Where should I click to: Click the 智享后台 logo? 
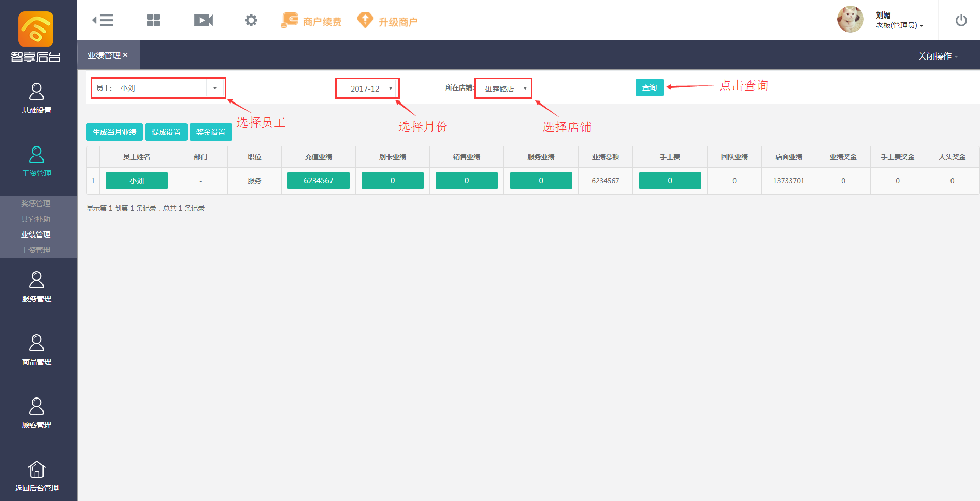click(x=36, y=36)
